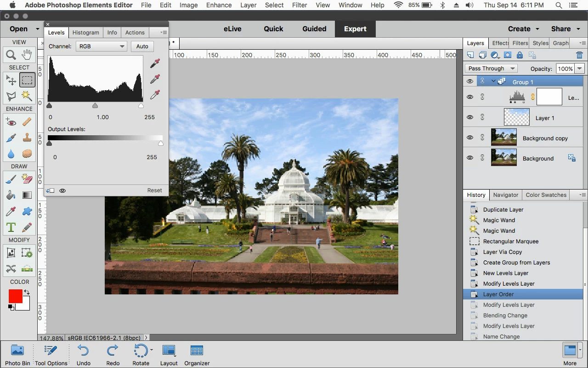Select the Zoom tool
588x368 pixels.
[x=11, y=55]
